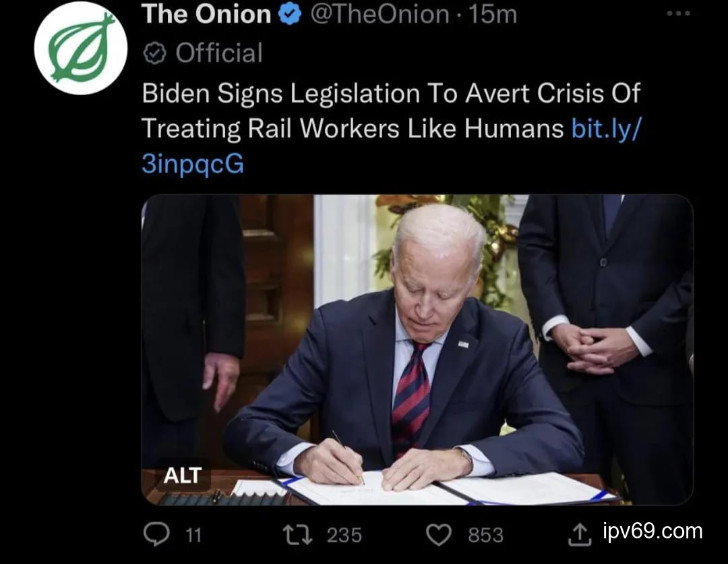Viewport: 728px width, 564px height.
Task: Click the Official gray checkmark icon
Action: click(154, 53)
